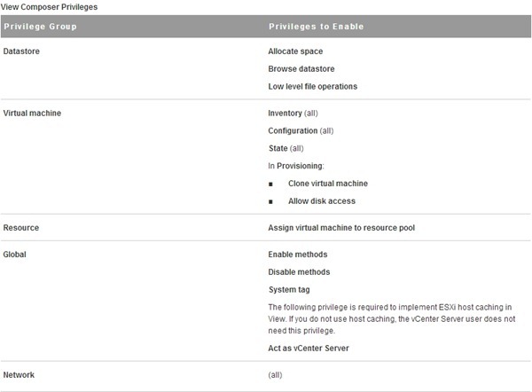Click the Privileges to Enable column header
The width and height of the screenshot is (532, 392).
[316, 27]
